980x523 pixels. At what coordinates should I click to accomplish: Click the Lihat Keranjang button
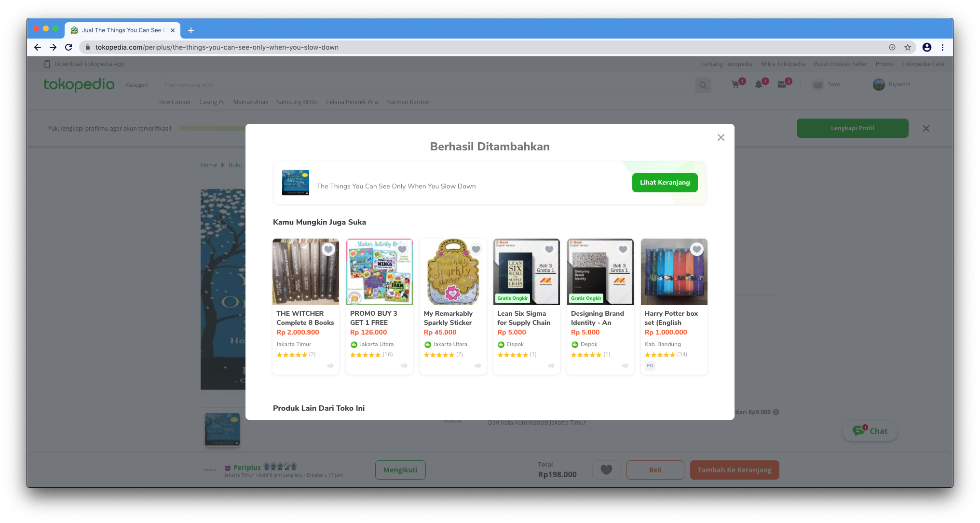click(x=665, y=183)
